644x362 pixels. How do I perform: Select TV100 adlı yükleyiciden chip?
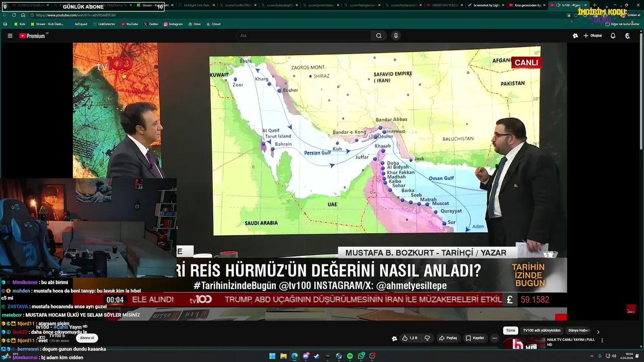[541, 330]
